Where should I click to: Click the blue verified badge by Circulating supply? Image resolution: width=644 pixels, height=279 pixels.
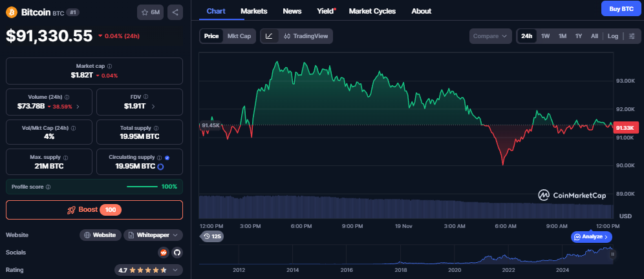click(167, 158)
